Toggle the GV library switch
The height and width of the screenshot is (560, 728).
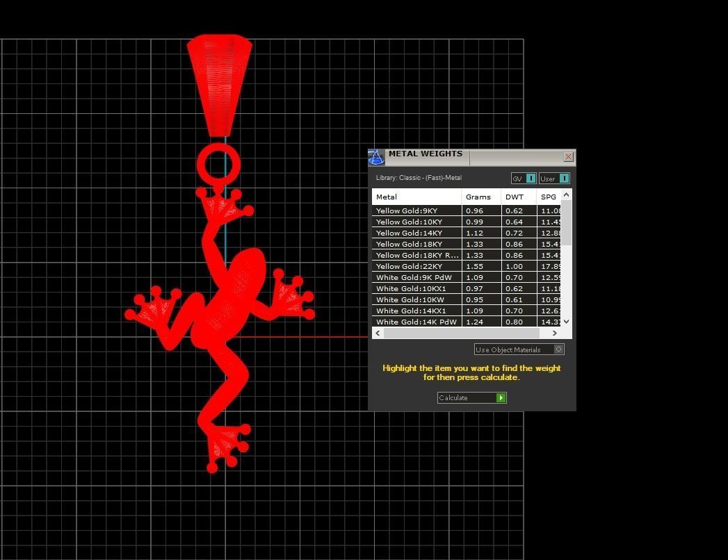click(x=524, y=179)
